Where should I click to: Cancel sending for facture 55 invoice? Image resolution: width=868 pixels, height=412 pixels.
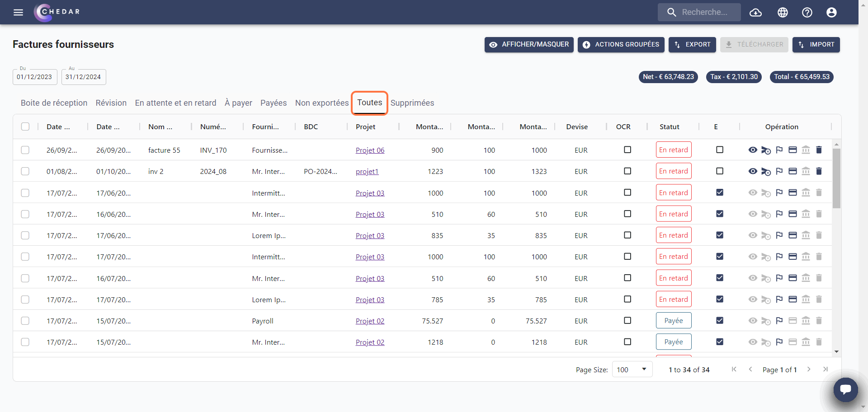click(x=766, y=150)
